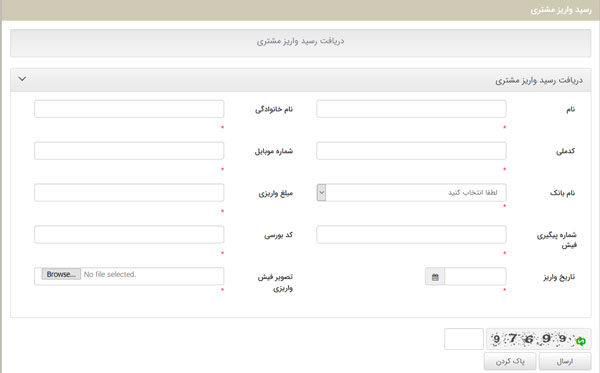600x373 pixels.
Task: Click the نام خانوادگی label
Action: coord(274,110)
